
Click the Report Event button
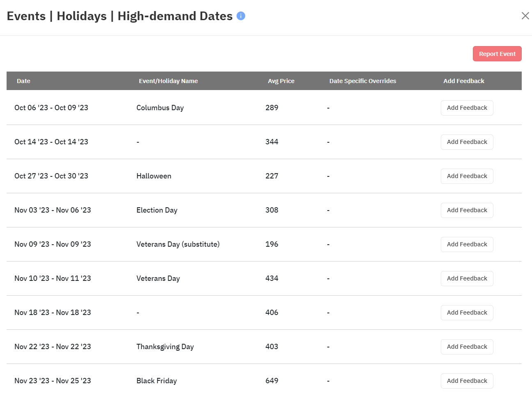pyautogui.click(x=497, y=54)
